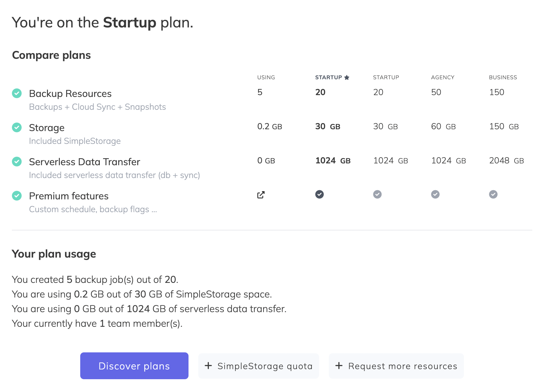This screenshot has width=546, height=392.
Task: Click the plus icon on Request more resources
Action: click(x=339, y=365)
